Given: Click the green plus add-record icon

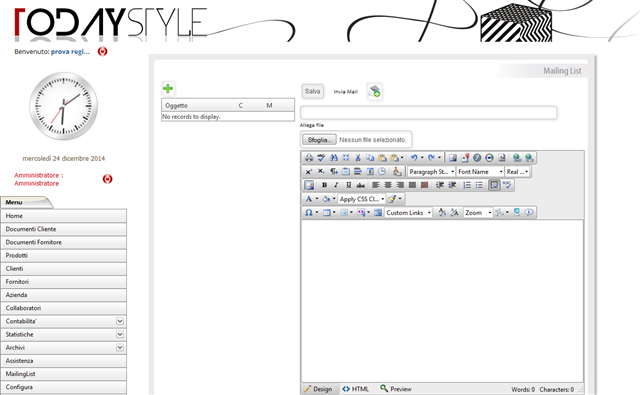Looking at the screenshot, I should pyautogui.click(x=168, y=88).
